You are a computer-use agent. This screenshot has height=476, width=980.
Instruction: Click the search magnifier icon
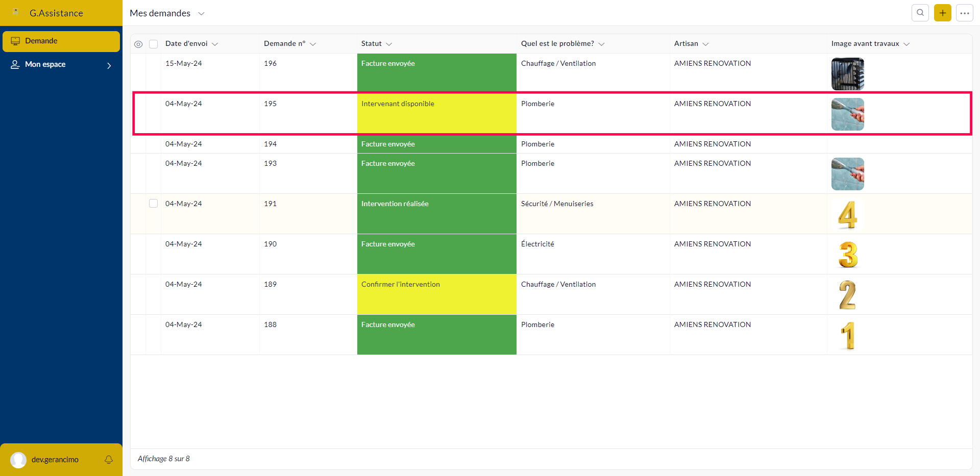click(x=920, y=13)
